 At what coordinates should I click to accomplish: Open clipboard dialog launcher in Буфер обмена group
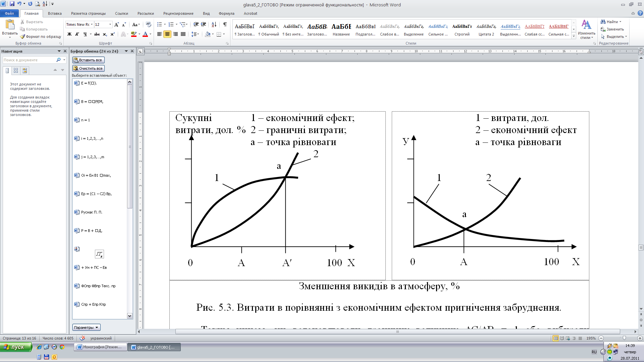61,44
